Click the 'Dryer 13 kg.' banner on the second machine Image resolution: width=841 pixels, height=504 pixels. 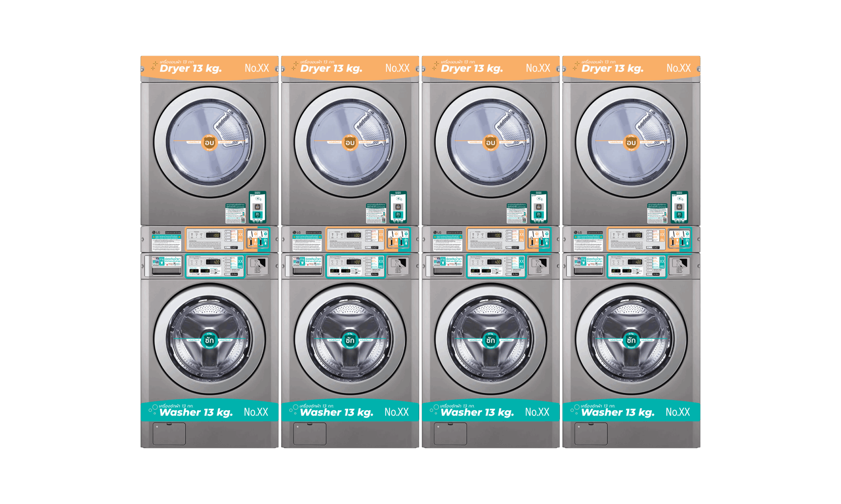point(331,68)
